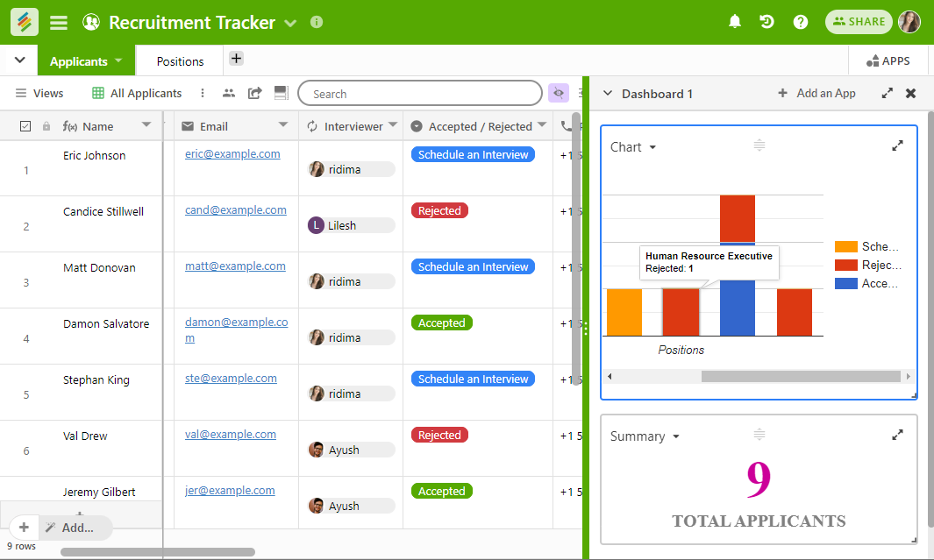The height and width of the screenshot is (560, 934).
Task: Open the history clock icon
Action: pos(766,22)
